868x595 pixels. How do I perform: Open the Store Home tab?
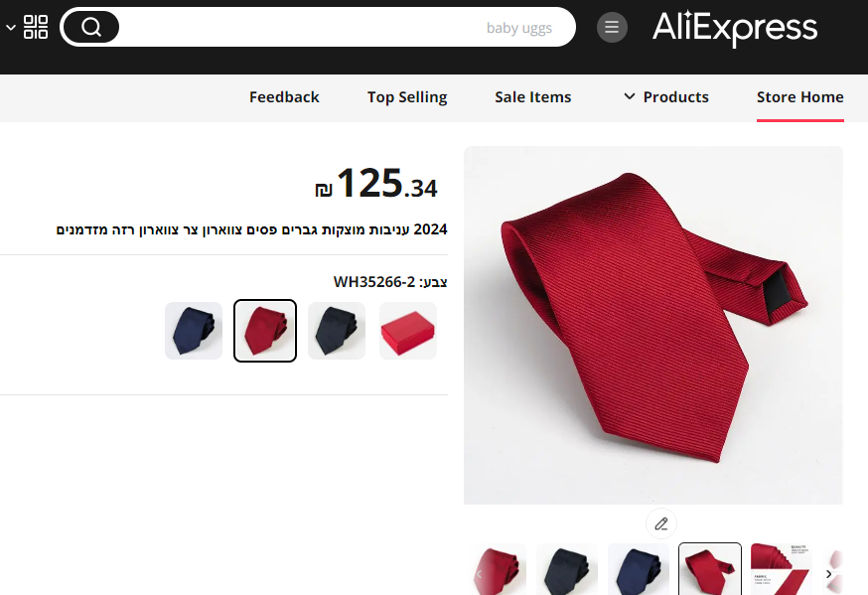799,97
